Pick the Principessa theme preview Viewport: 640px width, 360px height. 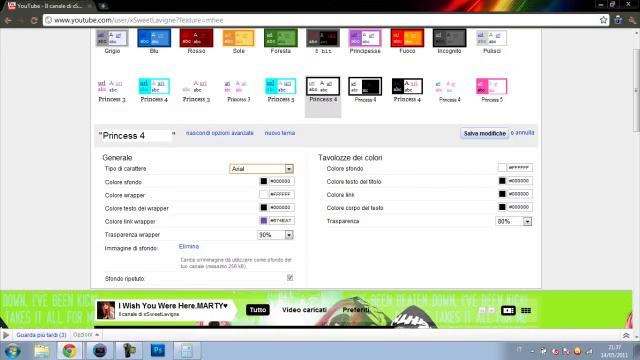(365, 38)
